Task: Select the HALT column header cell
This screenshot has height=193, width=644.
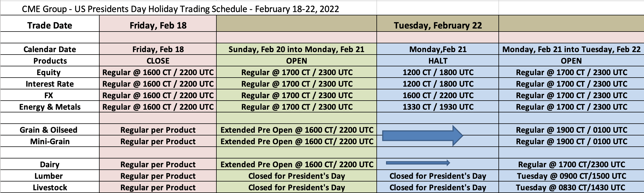Action: [x=438, y=61]
